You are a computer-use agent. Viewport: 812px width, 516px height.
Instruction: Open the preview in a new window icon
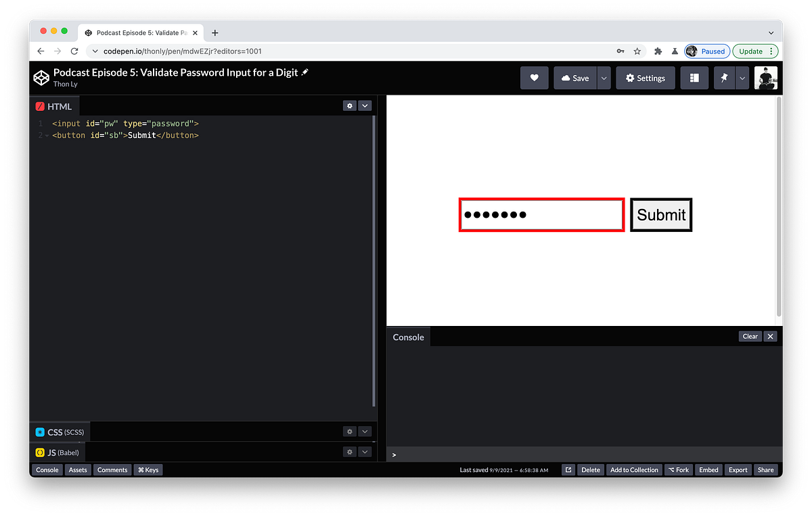(x=568, y=469)
